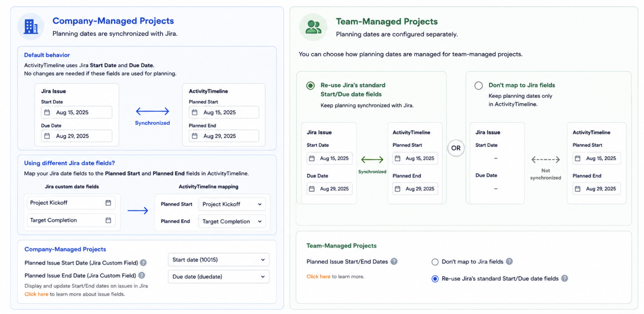Click the Not synchronized label
Image resolution: width=644 pixels, height=314 pixels.
(546, 174)
